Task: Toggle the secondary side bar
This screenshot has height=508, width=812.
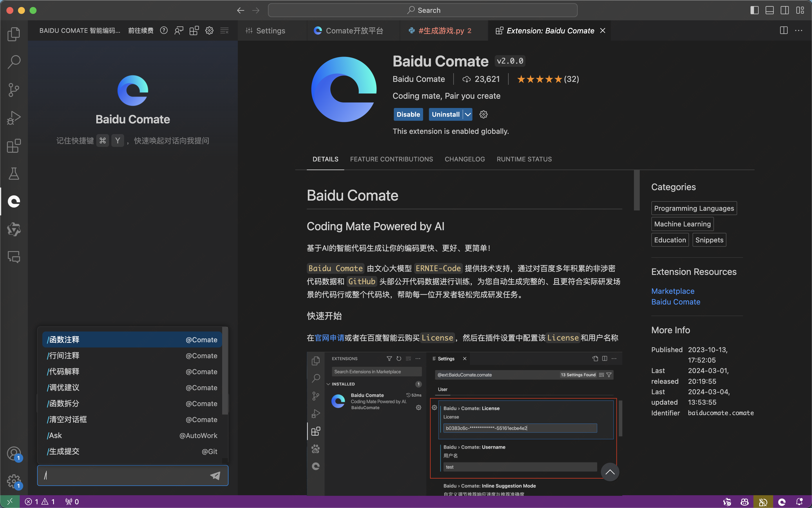Action: [785, 10]
